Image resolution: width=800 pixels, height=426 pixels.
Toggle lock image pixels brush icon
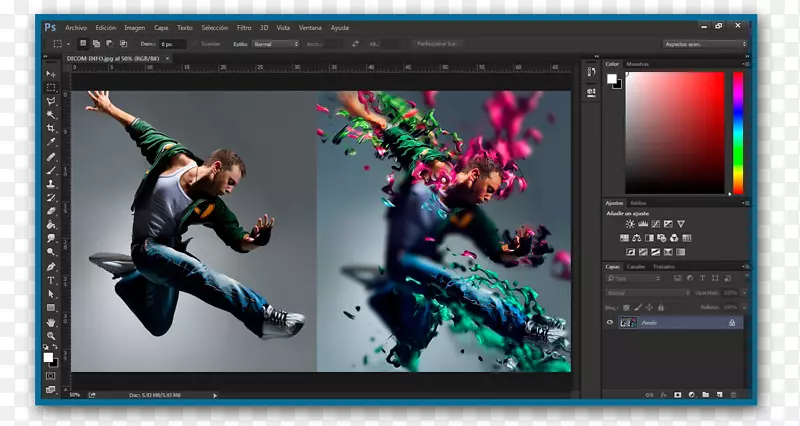(638, 308)
